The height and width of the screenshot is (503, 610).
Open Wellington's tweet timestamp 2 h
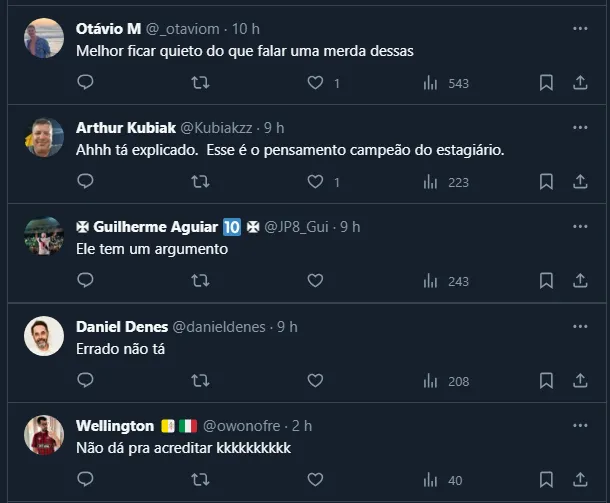tap(302, 426)
